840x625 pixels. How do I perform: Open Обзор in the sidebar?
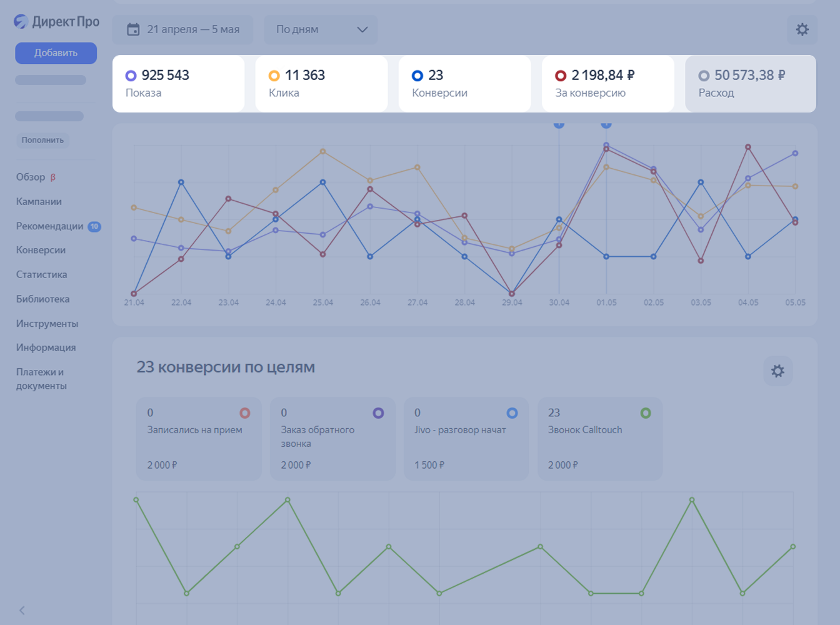point(31,177)
